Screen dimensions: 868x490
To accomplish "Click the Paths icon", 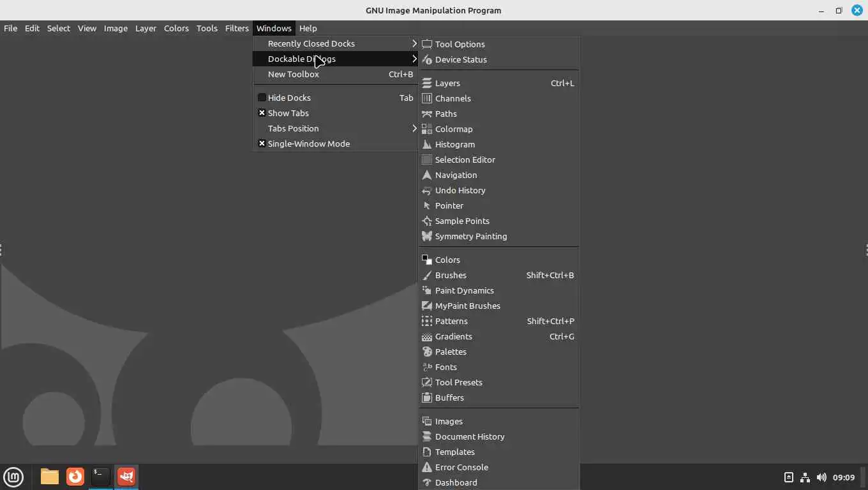I will coord(427,114).
